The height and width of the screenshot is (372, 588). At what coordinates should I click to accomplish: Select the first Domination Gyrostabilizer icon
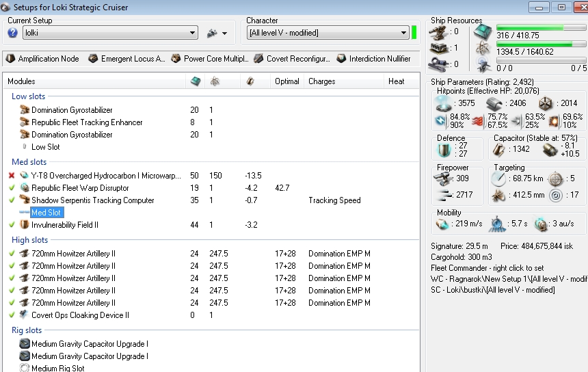click(25, 110)
